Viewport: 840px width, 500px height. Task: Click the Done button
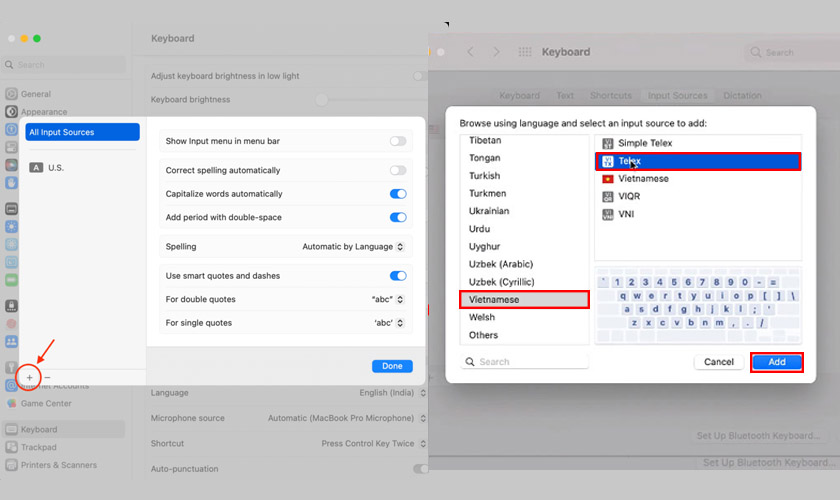click(392, 366)
